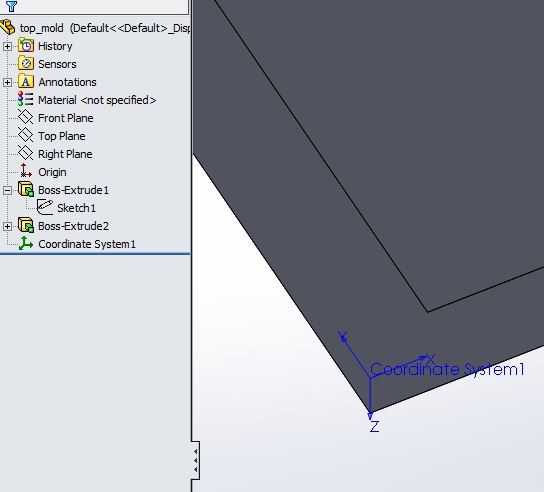Click the Y axis label
Image resolution: width=544 pixels, height=492 pixels.
point(342,336)
